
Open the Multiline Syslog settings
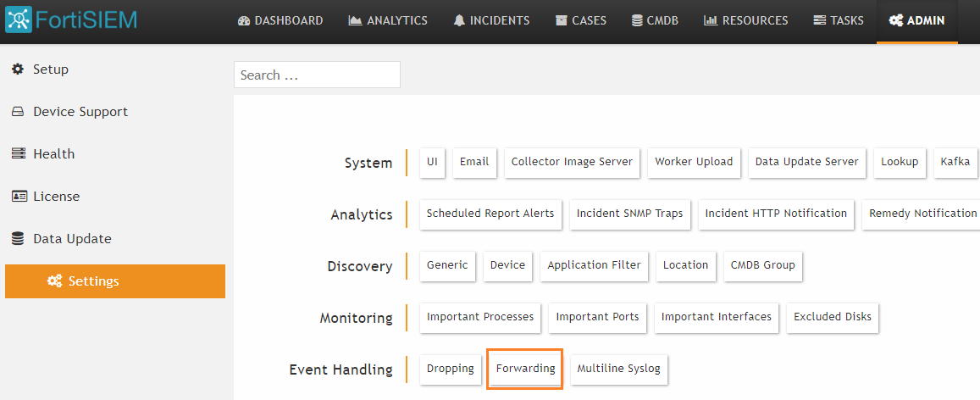tap(619, 369)
